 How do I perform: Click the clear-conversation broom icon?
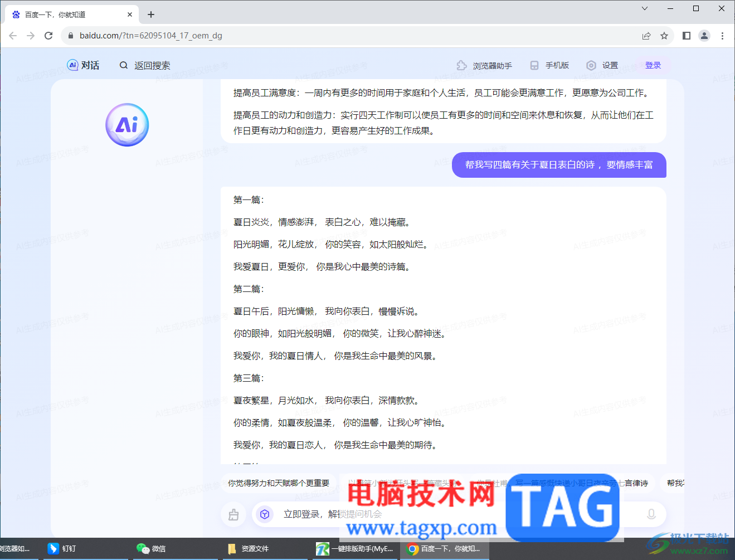233,514
